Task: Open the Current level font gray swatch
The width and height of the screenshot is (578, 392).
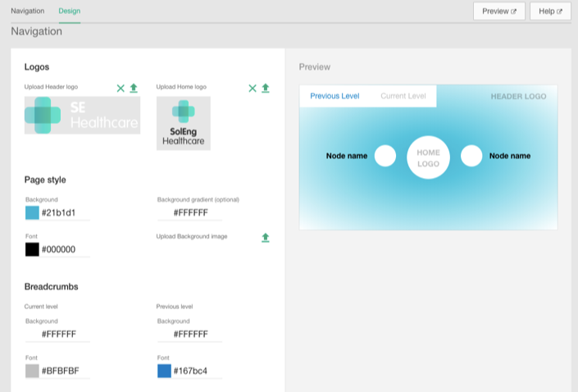Action: click(32, 371)
